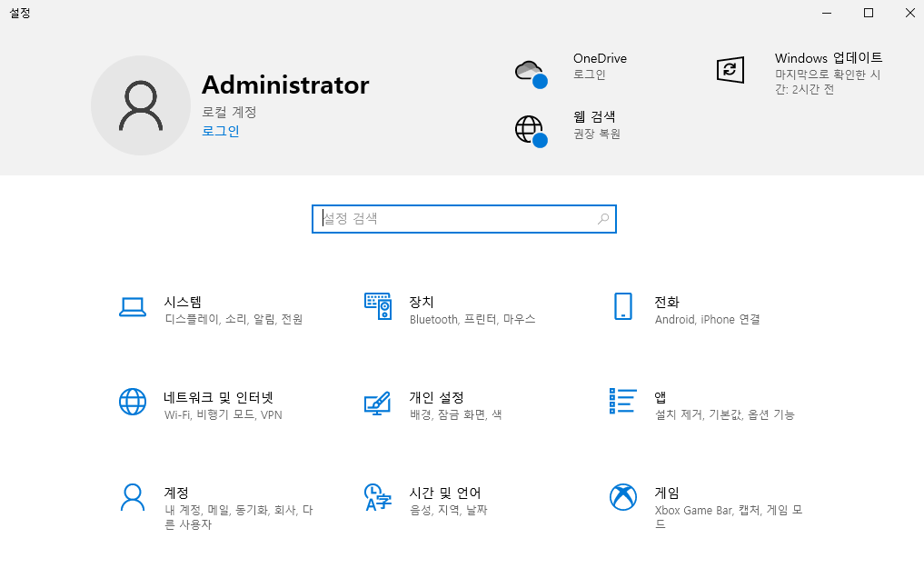Click the Administrator profile avatar icon
The image size is (924, 568).
tap(141, 105)
